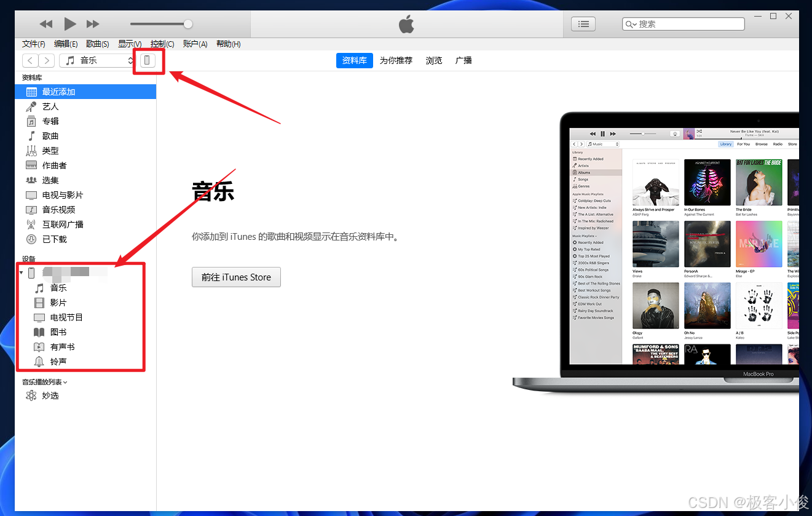This screenshot has height=516, width=812.
Task: Adjust the volume slider knob
Action: tap(188, 24)
